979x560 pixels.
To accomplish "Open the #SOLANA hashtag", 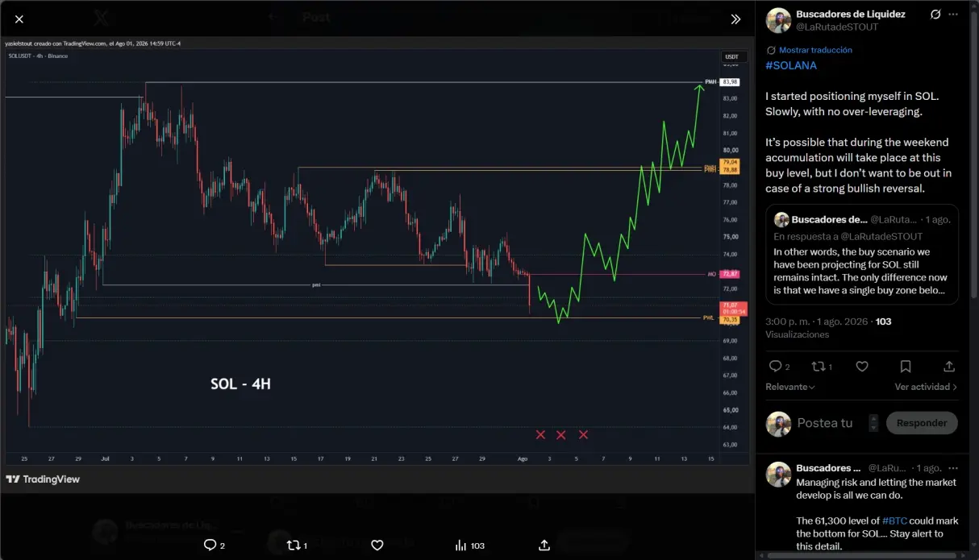I will pyautogui.click(x=791, y=65).
